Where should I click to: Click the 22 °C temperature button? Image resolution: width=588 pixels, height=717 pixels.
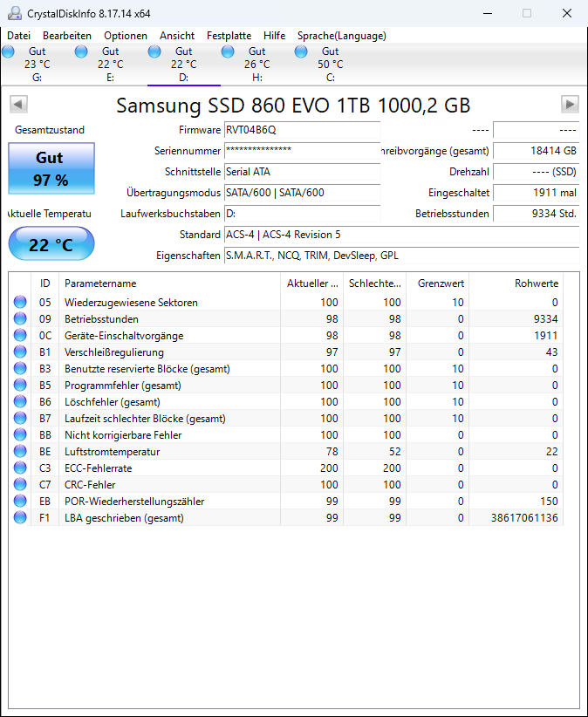[51, 243]
